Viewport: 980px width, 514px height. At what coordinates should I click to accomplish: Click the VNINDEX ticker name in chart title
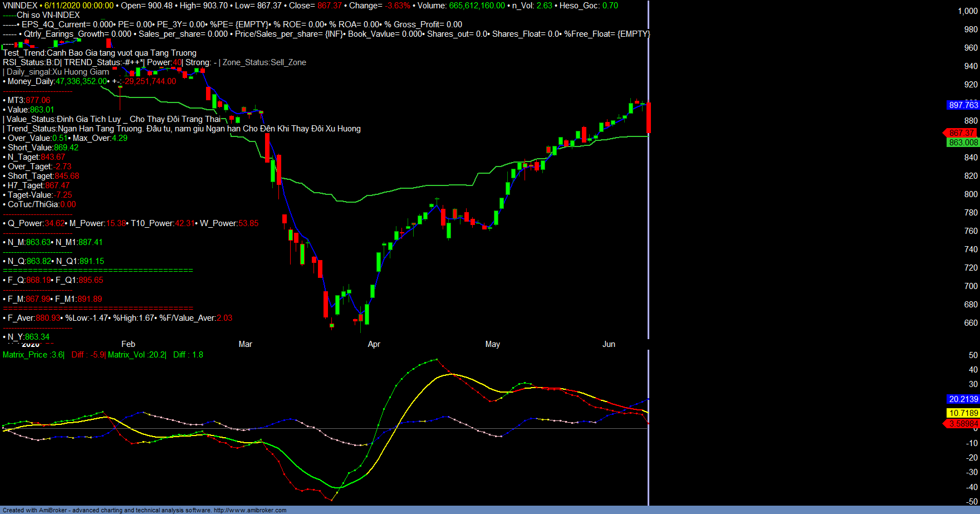click(x=20, y=6)
